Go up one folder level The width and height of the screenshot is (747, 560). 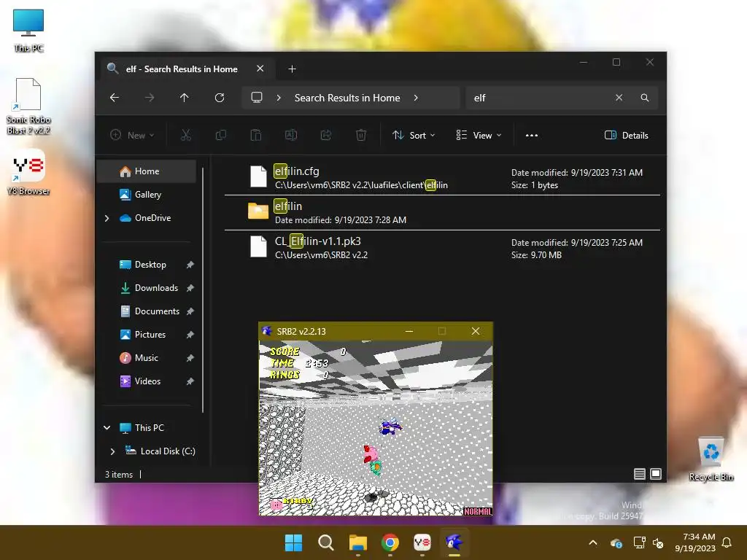tap(185, 98)
